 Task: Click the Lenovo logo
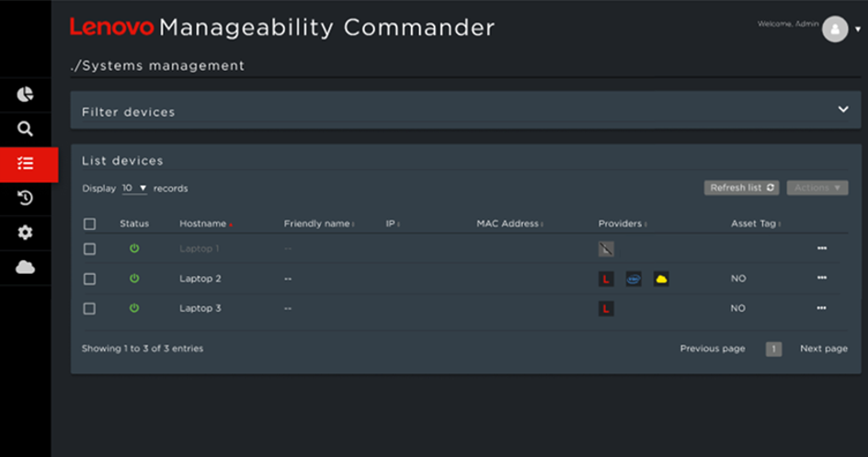pos(112,27)
